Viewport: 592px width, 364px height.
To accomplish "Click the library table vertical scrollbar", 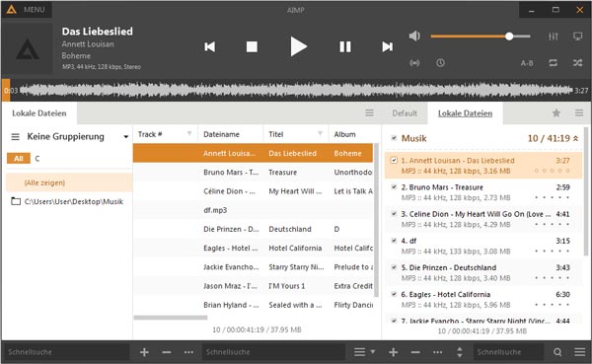I will (377, 219).
